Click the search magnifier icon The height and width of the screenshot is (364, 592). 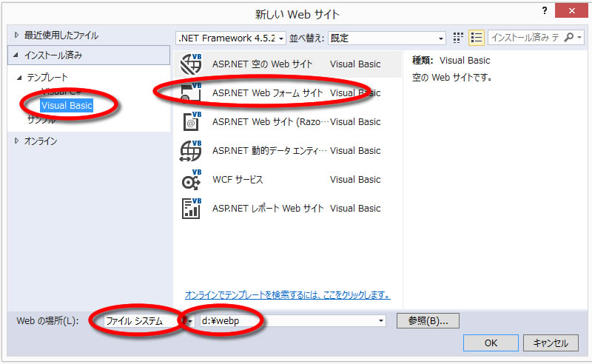(x=568, y=38)
